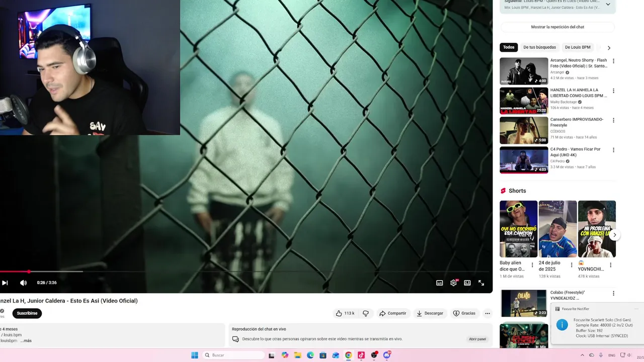Screen dimensions: 644x362
Task: Switch the player to theater mode
Action: click(x=467, y=283)
